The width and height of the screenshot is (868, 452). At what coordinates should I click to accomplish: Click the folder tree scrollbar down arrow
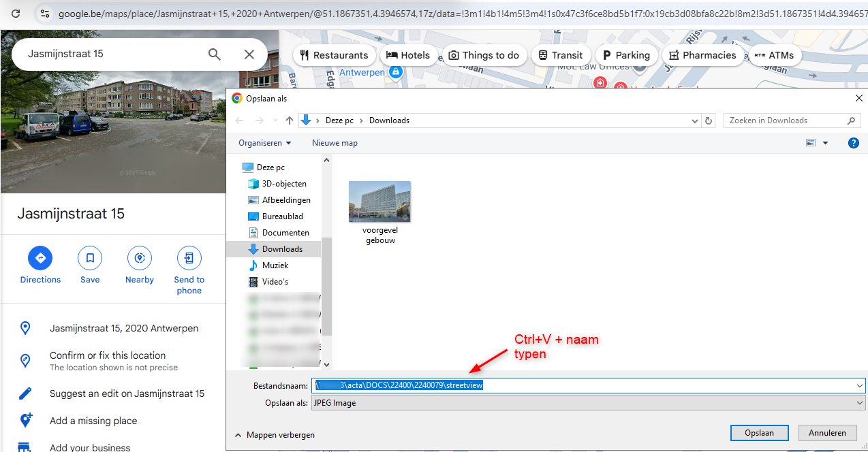point(326,364)
